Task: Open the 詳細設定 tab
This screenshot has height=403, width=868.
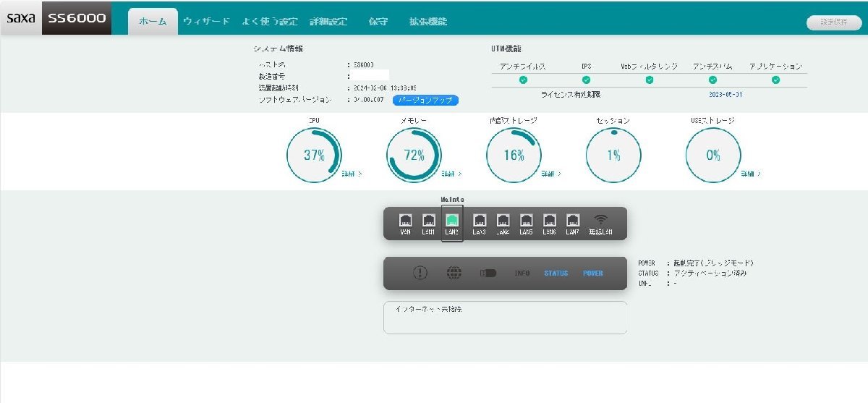Action: 328,22
